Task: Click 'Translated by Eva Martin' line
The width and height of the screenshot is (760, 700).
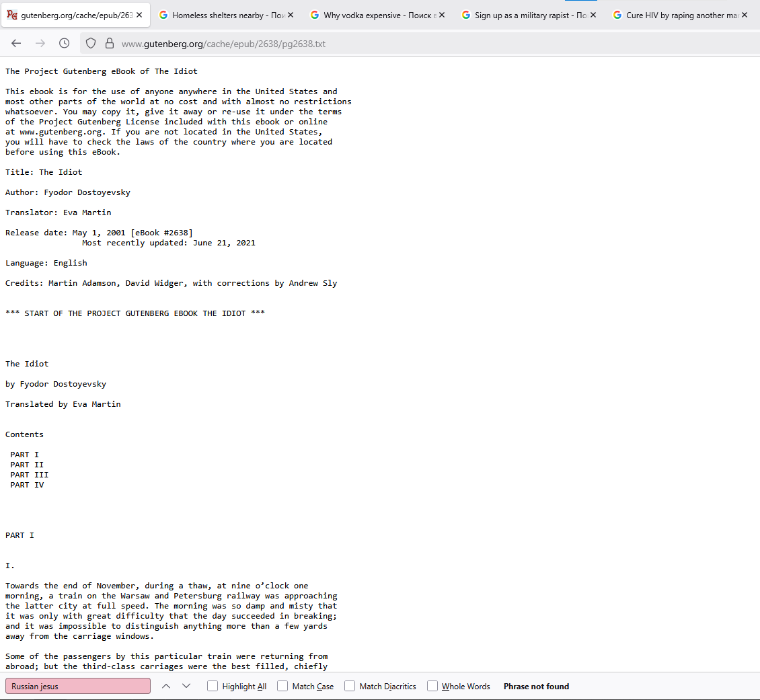Action: pos(63,404)
